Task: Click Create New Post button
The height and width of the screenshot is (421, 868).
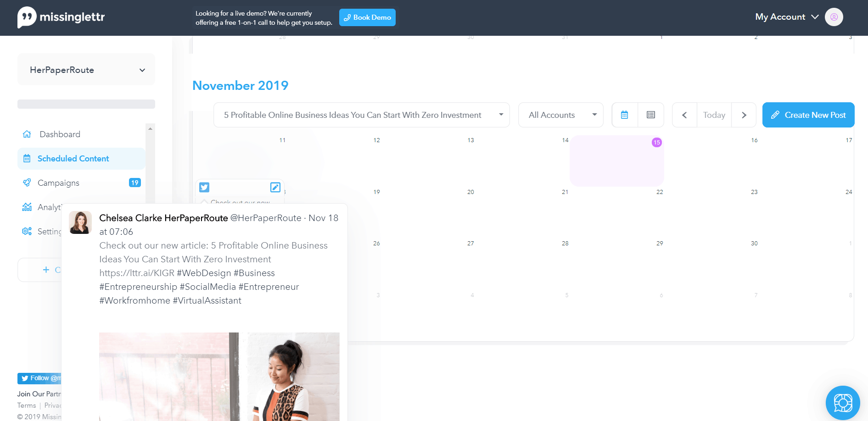Action: tap(808, 115)
